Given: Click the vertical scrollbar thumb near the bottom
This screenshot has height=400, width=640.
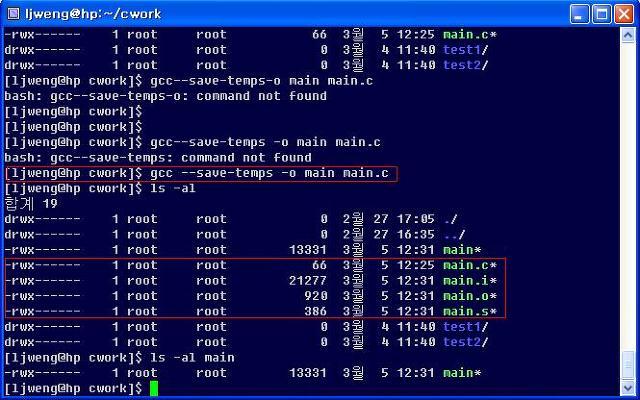Looking at the screenshot, I should pos(627,365).
